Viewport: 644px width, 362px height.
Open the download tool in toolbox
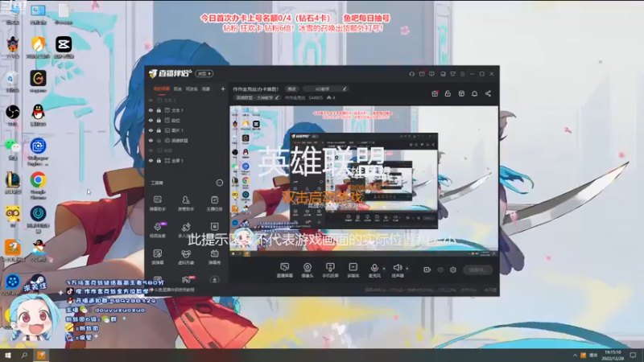pos(214,280)
